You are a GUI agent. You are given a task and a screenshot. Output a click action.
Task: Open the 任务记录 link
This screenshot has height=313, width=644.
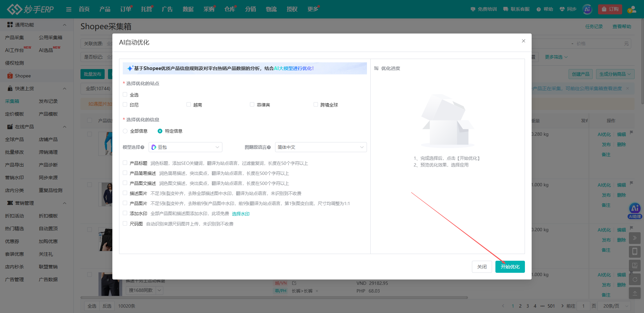point(594,26)
